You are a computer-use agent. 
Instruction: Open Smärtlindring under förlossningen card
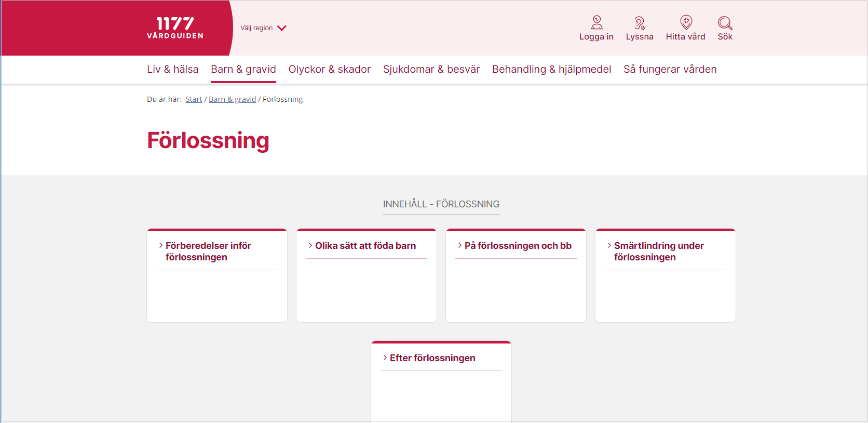[x=658, y=251]
